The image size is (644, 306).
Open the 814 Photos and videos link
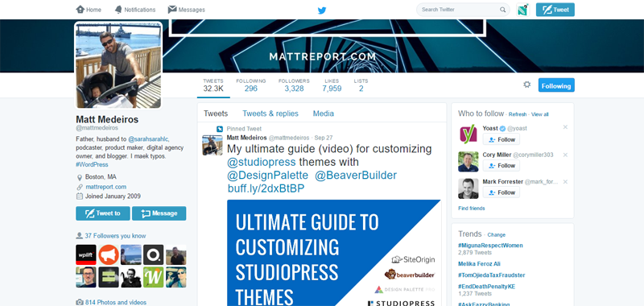tap(116, 303)
